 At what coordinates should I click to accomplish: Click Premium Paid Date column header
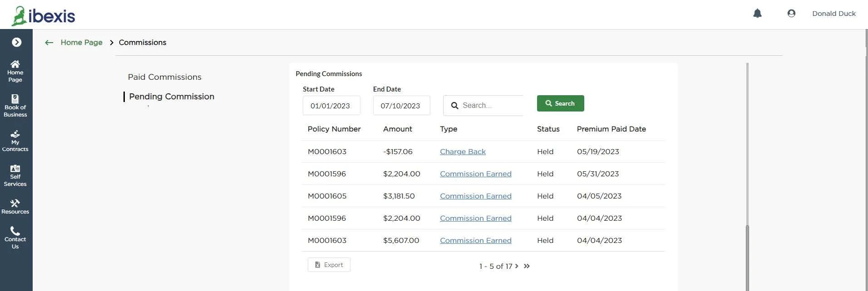(x=611, y=129)
